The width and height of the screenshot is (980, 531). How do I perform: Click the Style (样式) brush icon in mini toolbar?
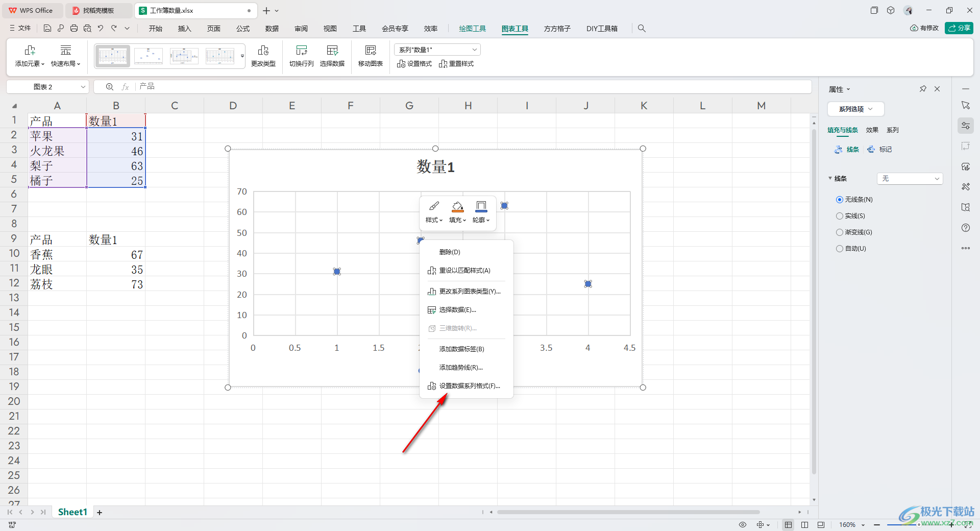[434, 206]
